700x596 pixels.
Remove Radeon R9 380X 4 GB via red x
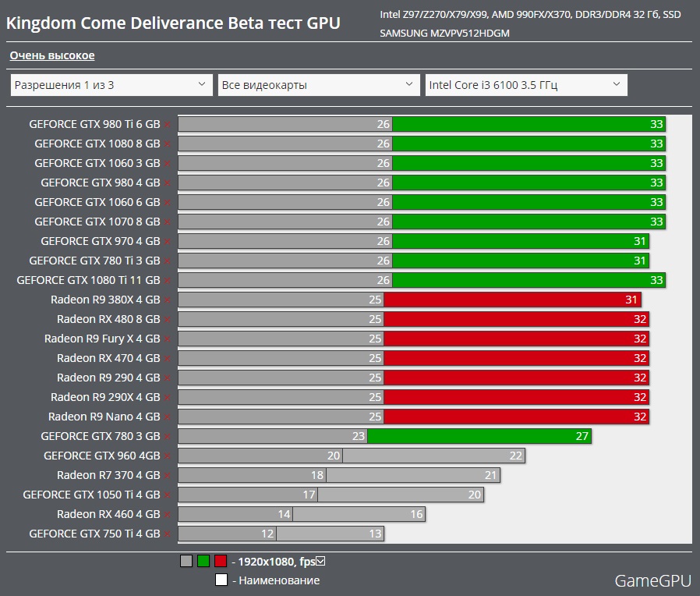[168, 300]
